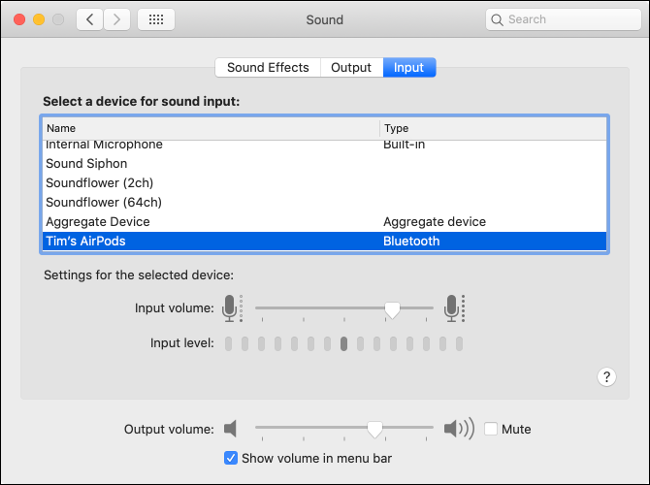The image size is (650, 485).
Task: Select the Input tab
Action: pos(408,68)
